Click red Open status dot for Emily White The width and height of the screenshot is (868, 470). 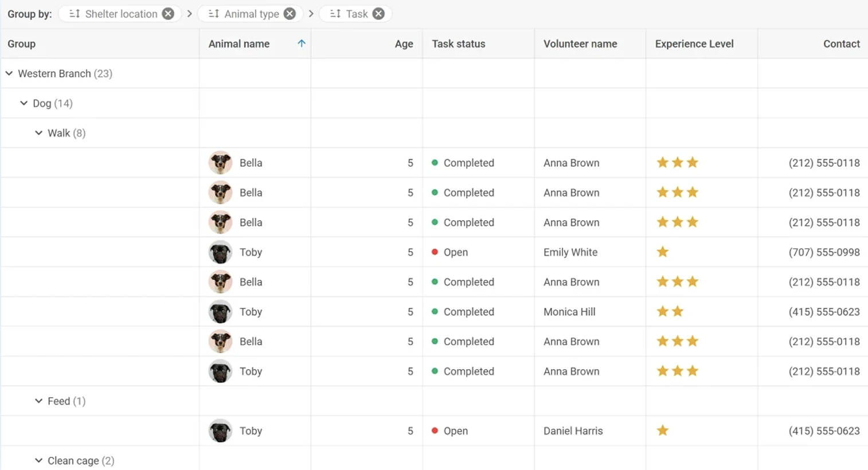(435, 252)
